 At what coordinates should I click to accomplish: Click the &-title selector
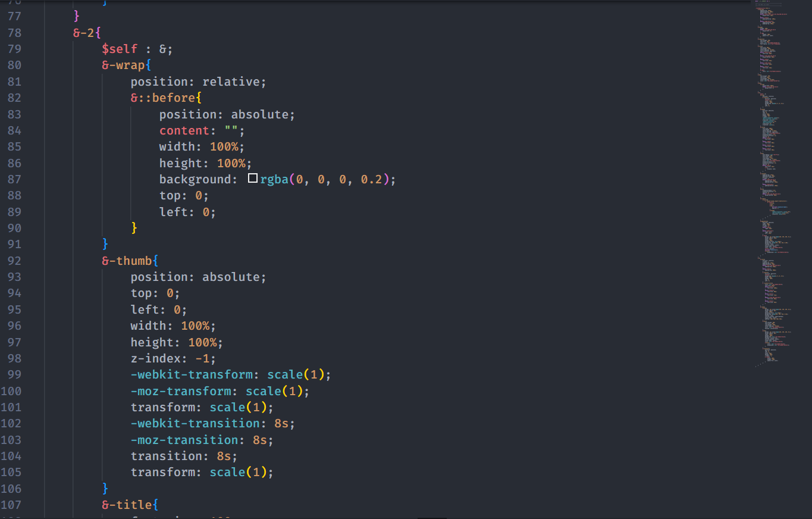[126, 505]
